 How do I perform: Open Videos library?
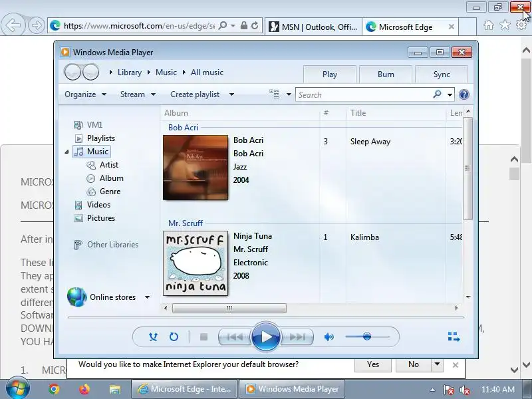[92, 205]
